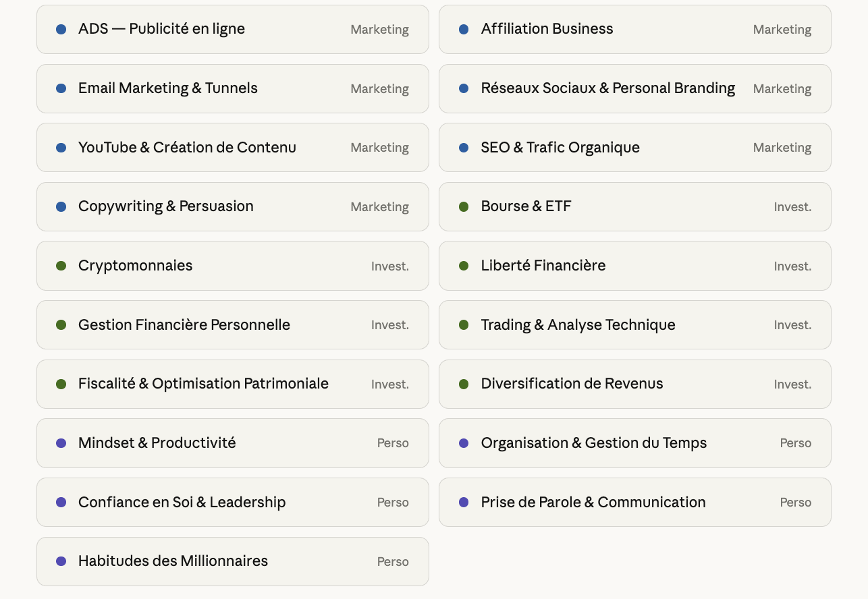Click the Marketing tag on Affiliation Business
The height and width of the screenshot is (599, 868).
pos(782,30)
